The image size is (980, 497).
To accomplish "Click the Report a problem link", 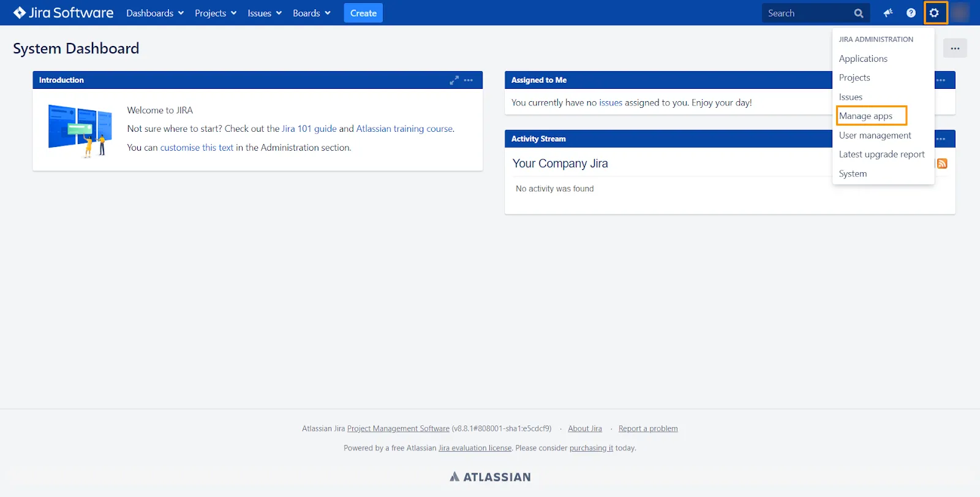I will tap(648, 429).
